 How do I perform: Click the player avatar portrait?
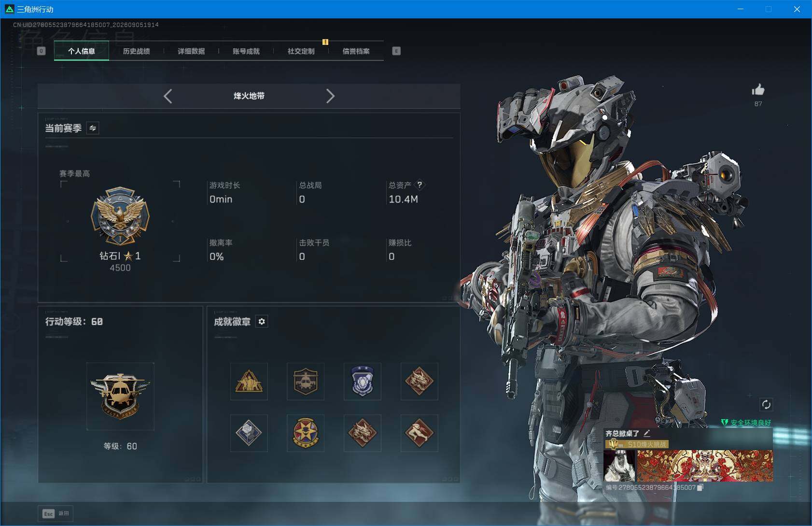coord(619,466)
